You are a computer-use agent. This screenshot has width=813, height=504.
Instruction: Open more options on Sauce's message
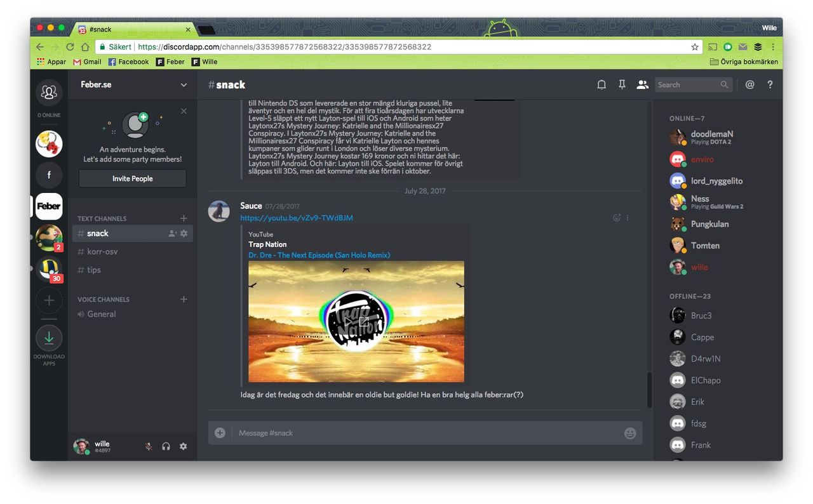pyautogui.click(x=628, y=218)
